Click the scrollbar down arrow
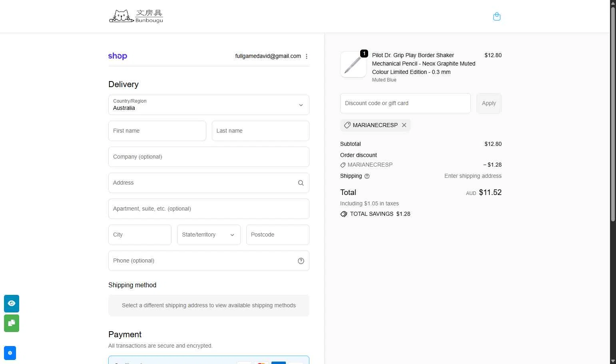 [x=613, y=361]
